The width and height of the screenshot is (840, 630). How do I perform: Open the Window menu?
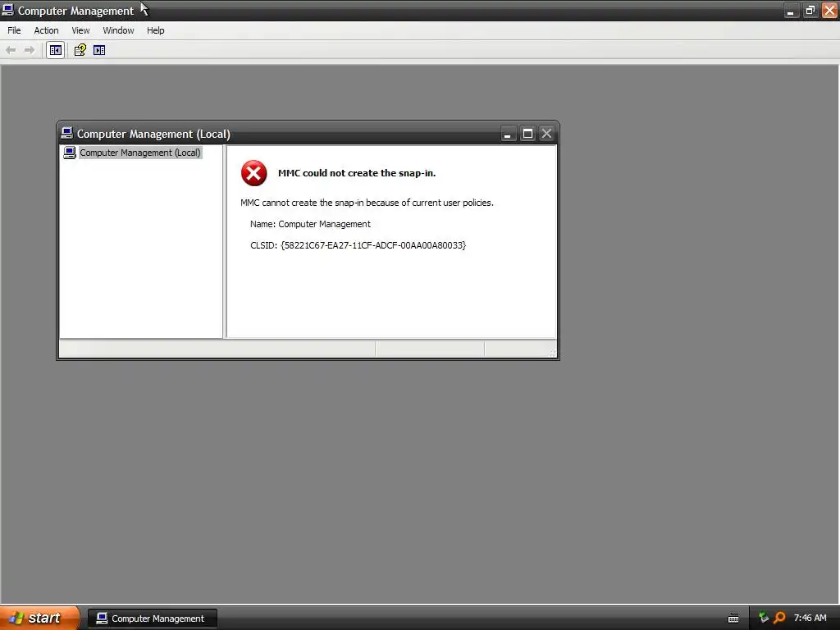118,30
